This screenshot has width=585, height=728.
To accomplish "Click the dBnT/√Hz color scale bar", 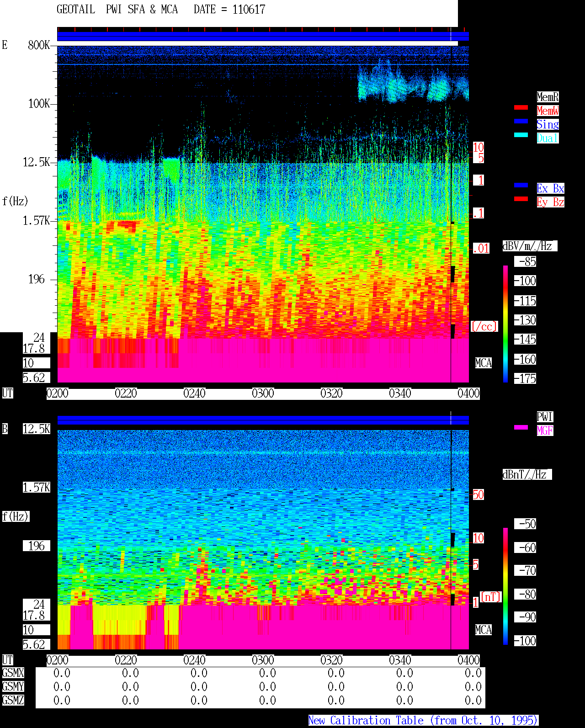I will pos(505,586).
